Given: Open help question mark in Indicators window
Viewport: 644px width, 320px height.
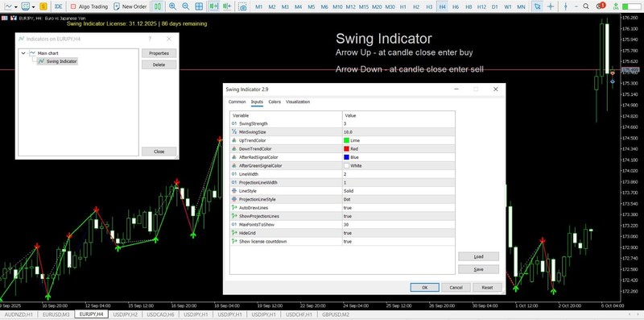Looking at the screenshot, I should tap(150, 39).
